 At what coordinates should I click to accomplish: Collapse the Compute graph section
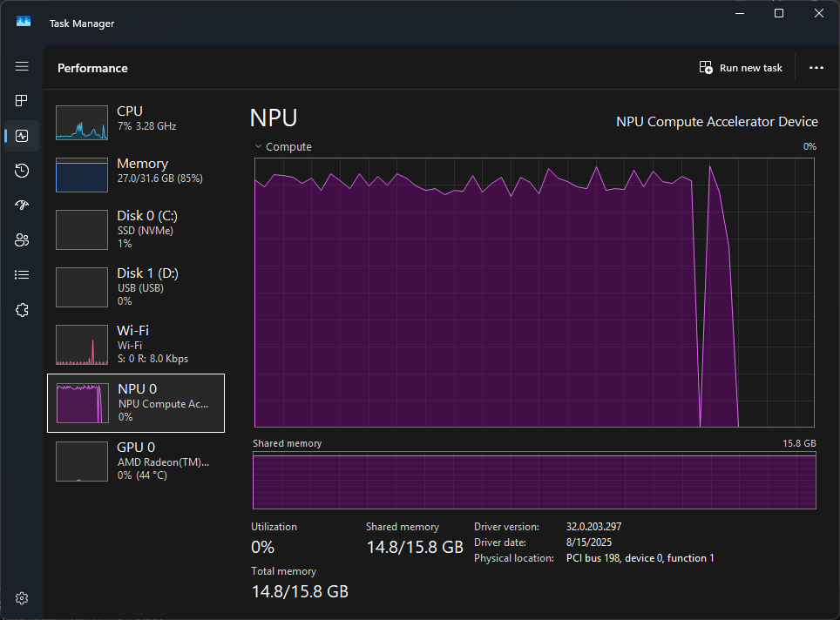(x=257, y=146)
